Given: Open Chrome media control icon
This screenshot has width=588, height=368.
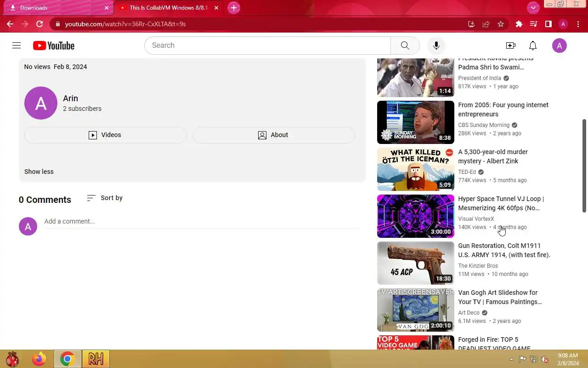Looking at the screenshot, I should tap(534, 24).
